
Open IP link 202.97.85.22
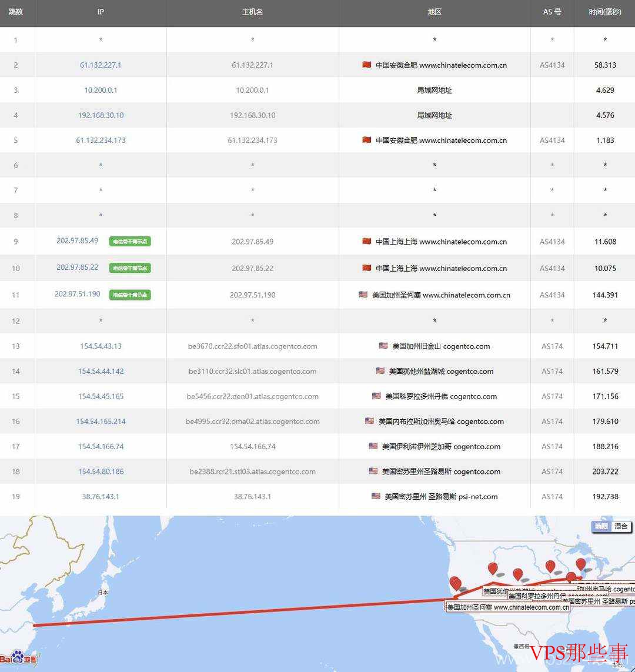(x=77, y=268)
